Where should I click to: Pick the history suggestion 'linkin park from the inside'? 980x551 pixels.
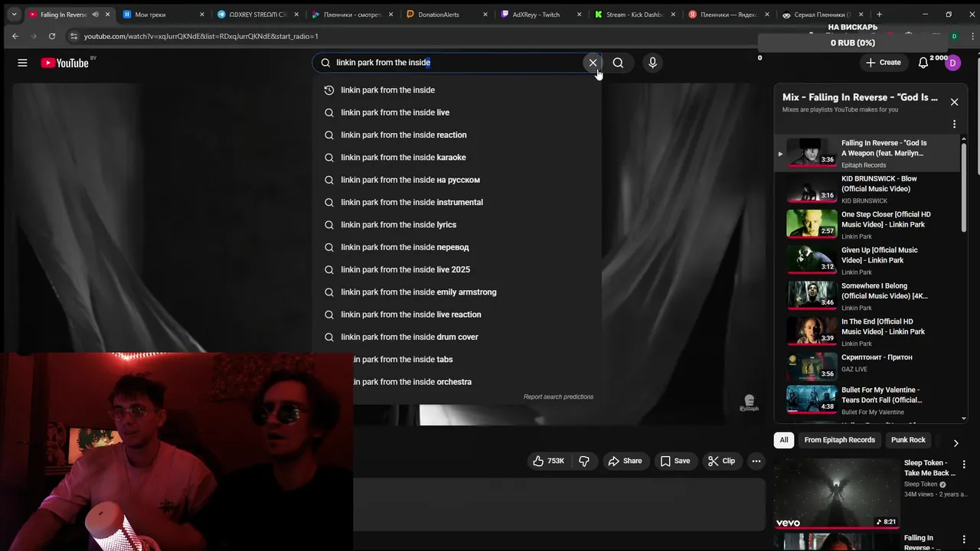point(456,90)
